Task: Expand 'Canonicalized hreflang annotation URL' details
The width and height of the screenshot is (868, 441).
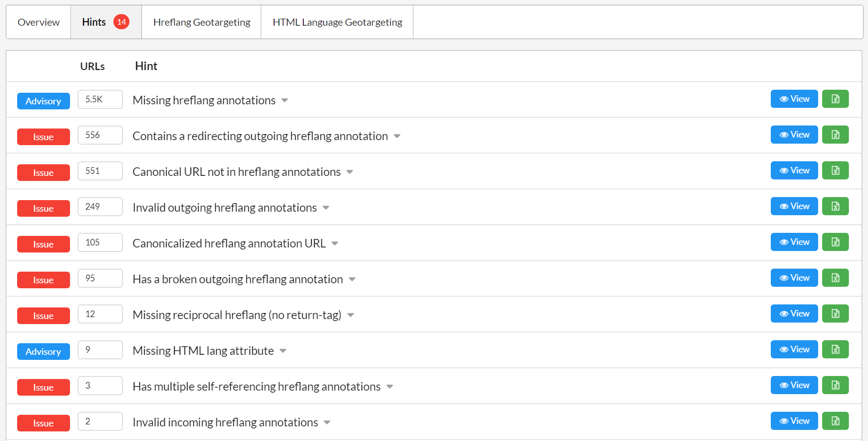Action: pos(335,243)
